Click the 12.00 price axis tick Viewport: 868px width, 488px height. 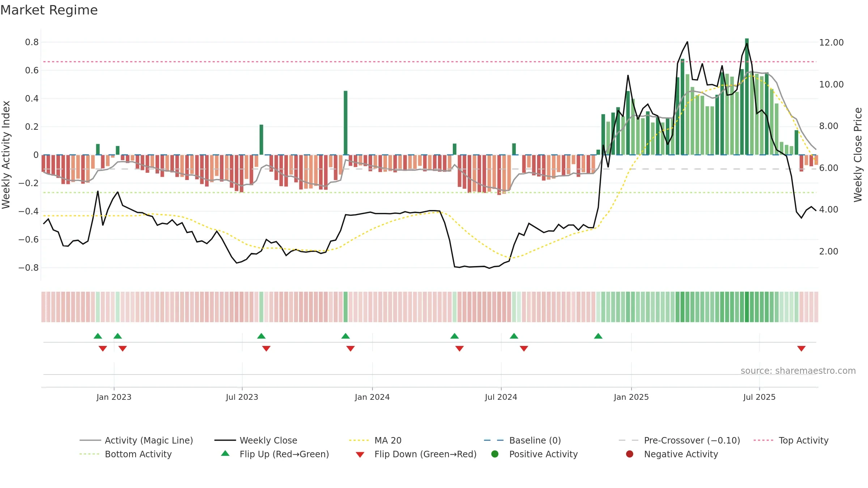[x=831, y=42]
